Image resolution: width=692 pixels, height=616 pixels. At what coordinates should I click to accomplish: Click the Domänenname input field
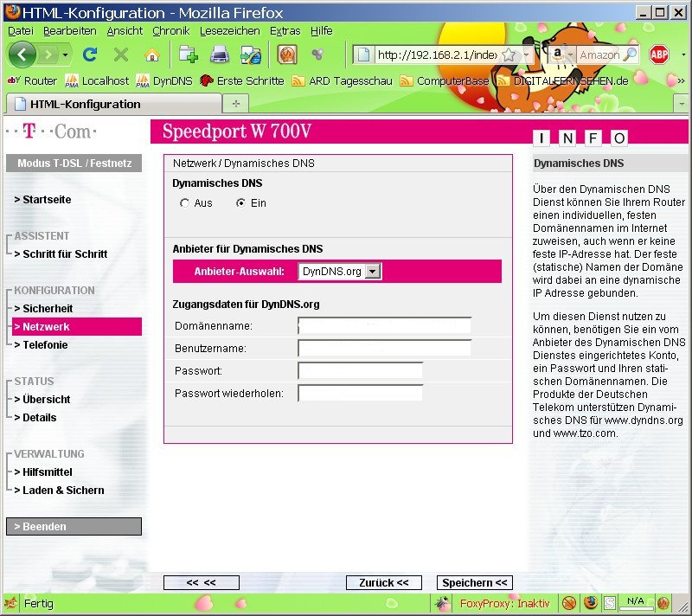coord(384,325)
